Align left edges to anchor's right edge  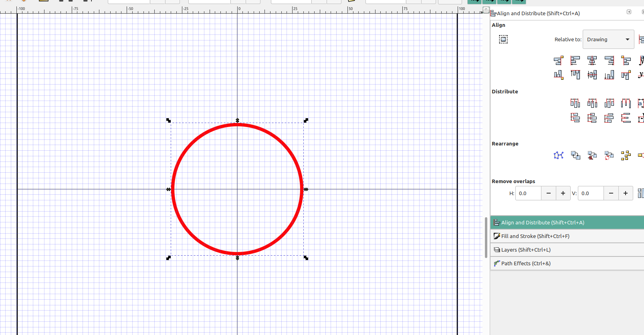pyautogui.click(x=626, y=61)
